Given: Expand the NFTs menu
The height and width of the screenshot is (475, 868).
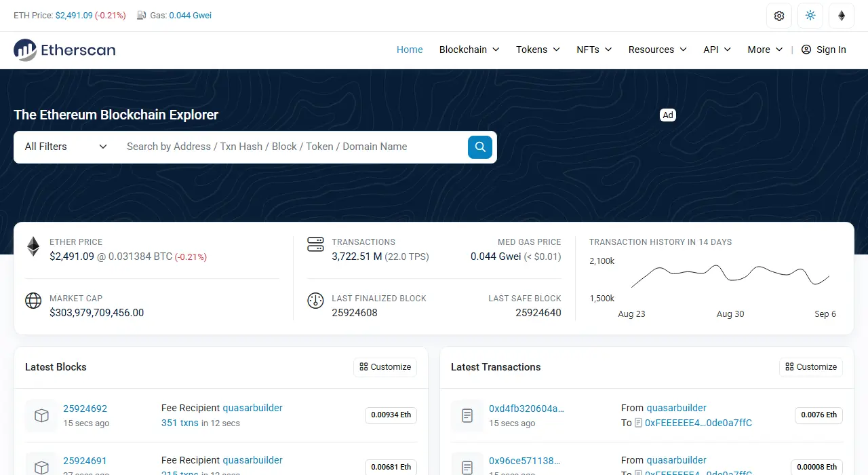Looking at the screenshot, I should pos(594,50).
